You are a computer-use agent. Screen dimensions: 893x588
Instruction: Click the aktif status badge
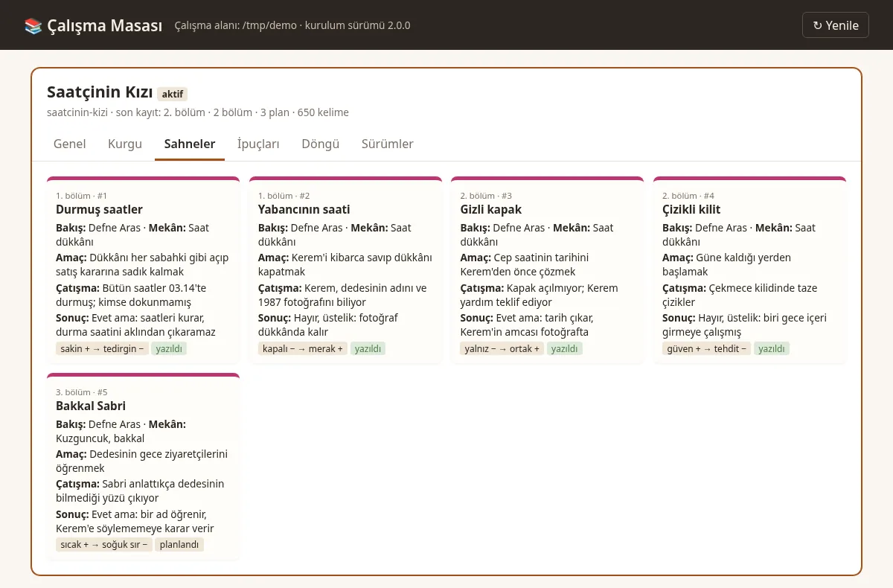point(173,94)
